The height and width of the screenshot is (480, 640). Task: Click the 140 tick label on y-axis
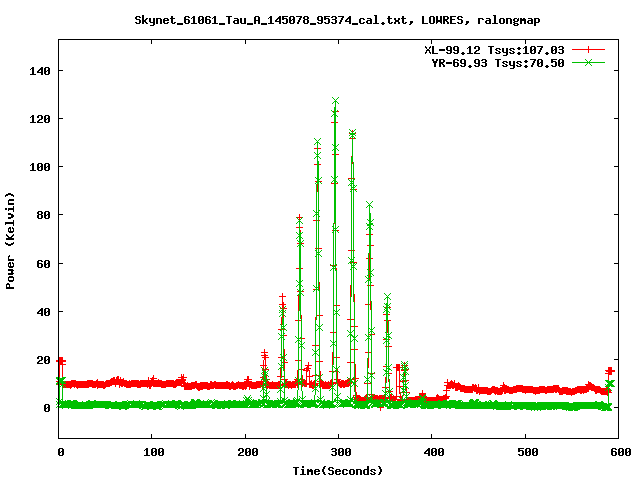coord(40,71)
